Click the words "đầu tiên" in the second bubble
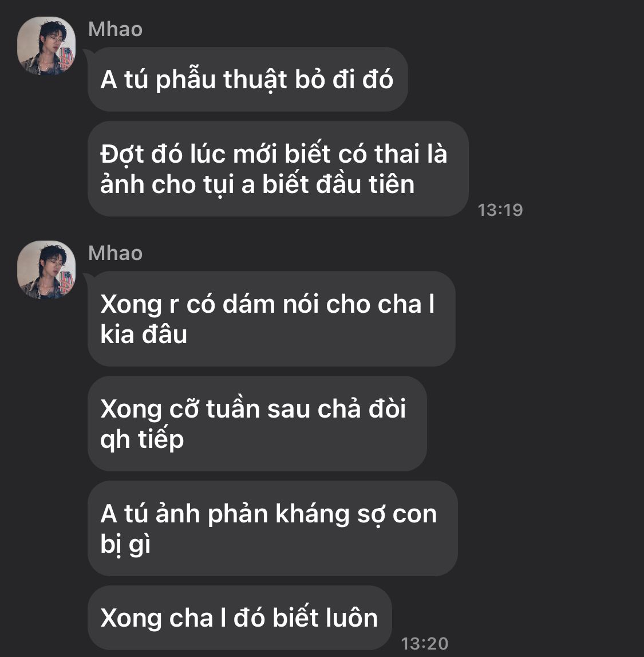Image resolution: width=644 pixels, height=657 pixels. click(x=365, y=184)
